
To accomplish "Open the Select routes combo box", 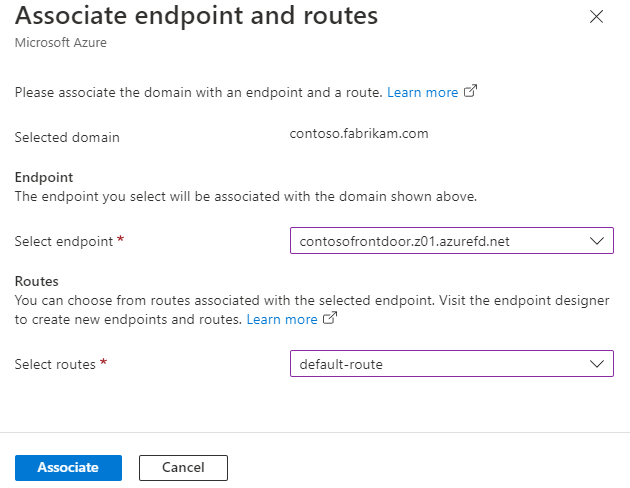I will [440, 364].
